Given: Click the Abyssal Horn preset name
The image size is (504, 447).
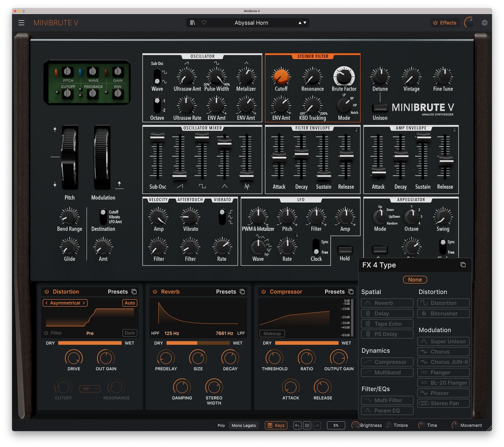Looking at the screenshot, I should click(x=251, y=23).
